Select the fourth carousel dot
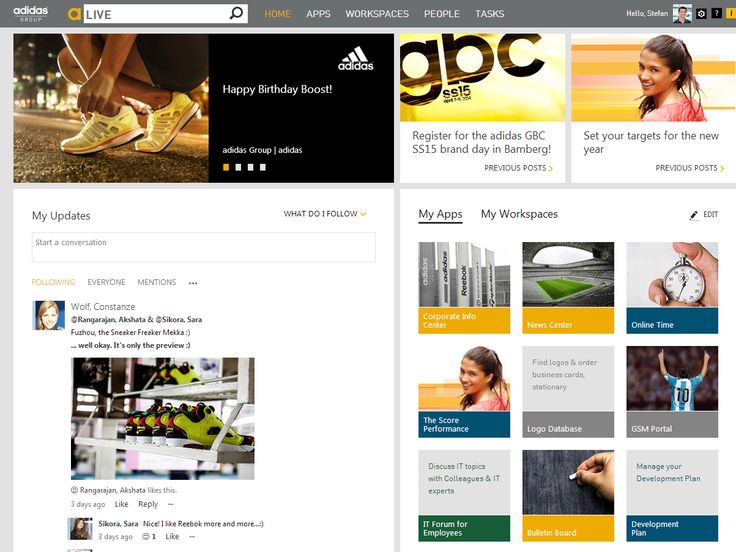 263,167
